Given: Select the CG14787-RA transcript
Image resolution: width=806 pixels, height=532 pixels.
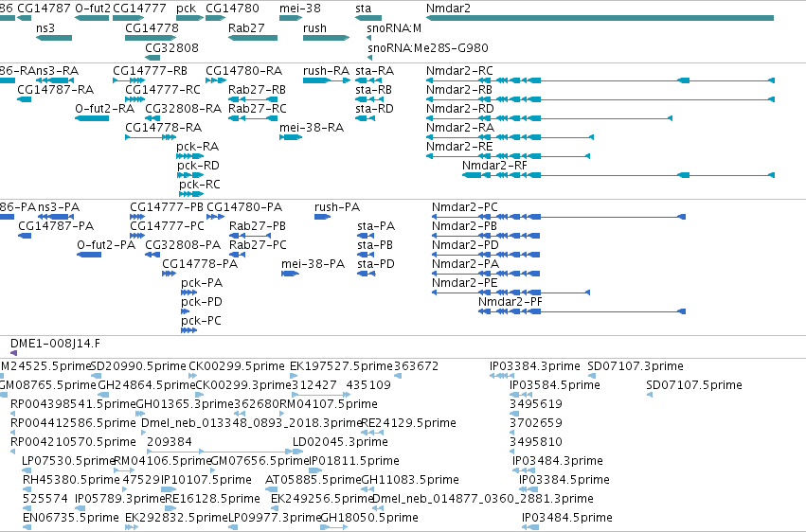Looking at the screenshot, I should tap(25, 99).
